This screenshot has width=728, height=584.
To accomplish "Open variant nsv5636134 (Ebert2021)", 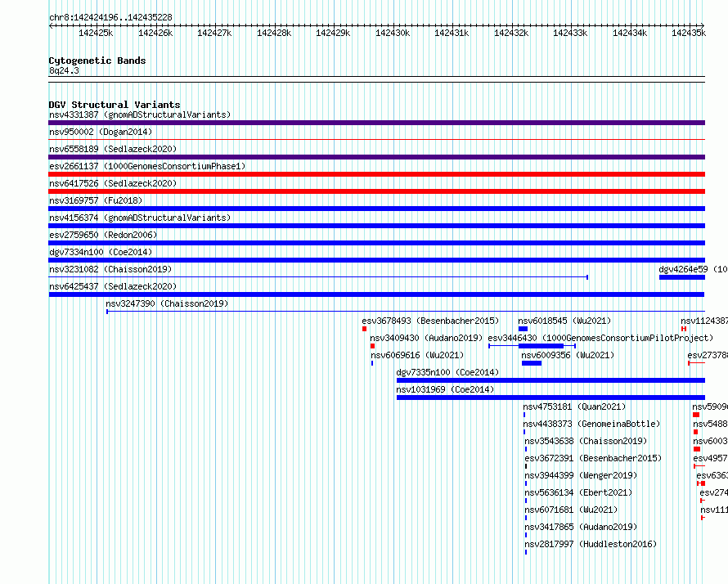I will coord(578,492).
